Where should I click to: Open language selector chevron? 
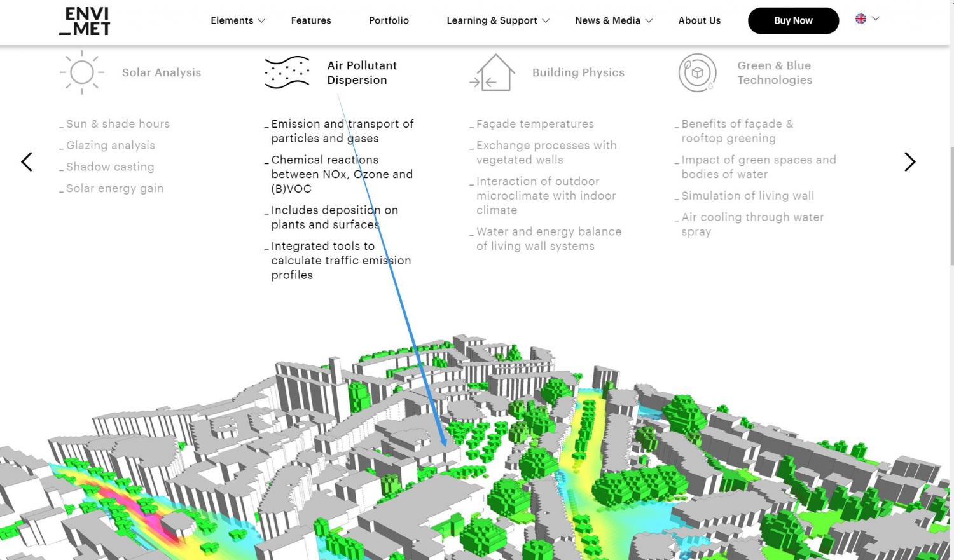[x=876, y=19]
